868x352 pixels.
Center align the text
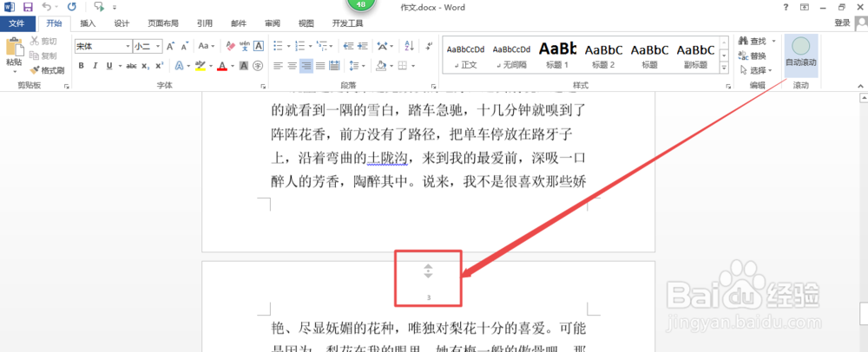coord(293,66)
